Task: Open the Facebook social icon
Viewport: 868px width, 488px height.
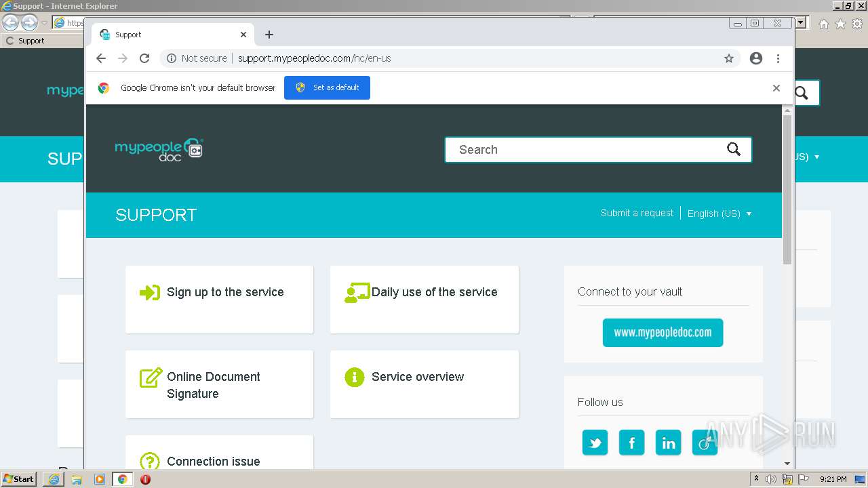Action: click(x=631, y=443)
